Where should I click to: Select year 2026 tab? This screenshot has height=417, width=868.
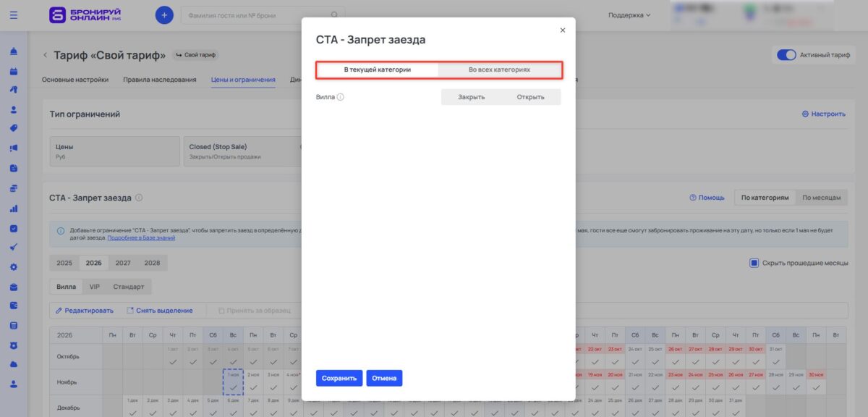(94, 263)
